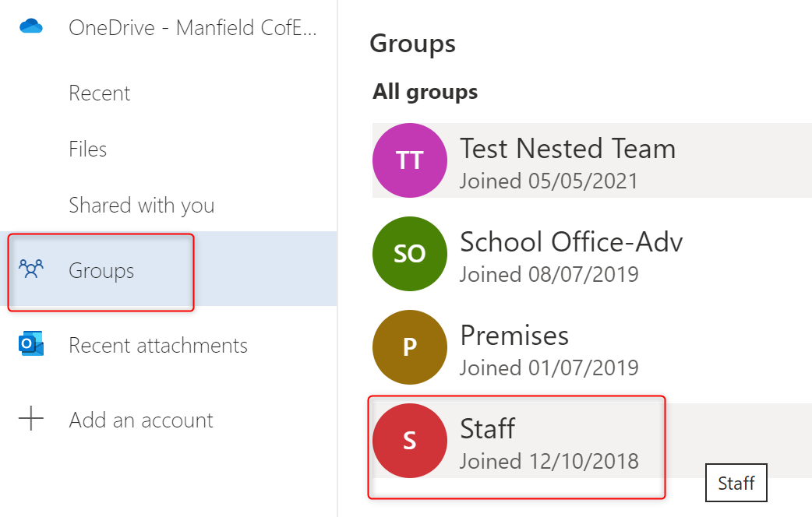This screenshot has width=812, height=517.
Task: Open the Test Nested Team group
Action: pos(567,149)
